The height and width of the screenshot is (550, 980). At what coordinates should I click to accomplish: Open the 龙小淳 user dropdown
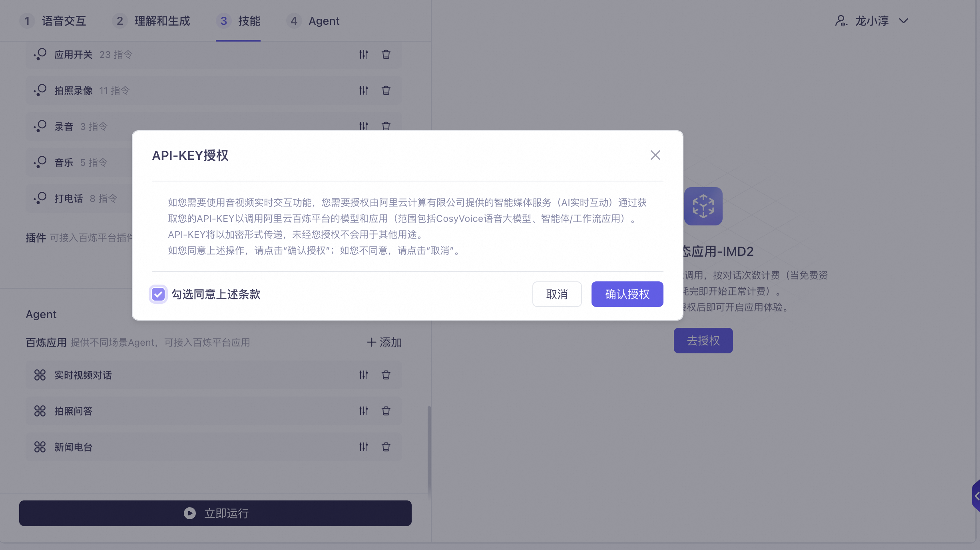click(x=872, y=21)
